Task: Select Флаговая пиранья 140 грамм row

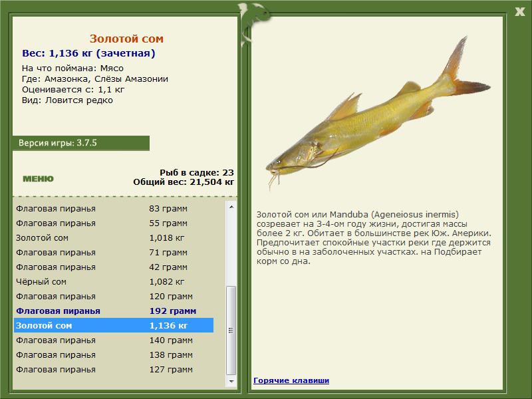Action: [113, 340]
